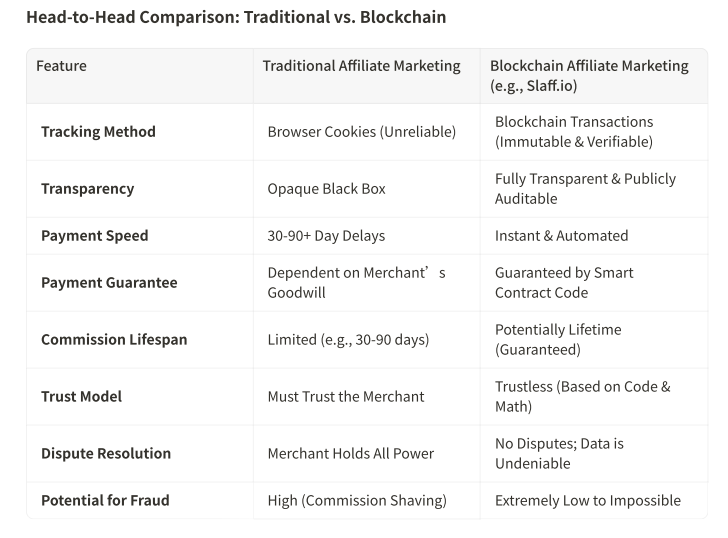
Task: Click the Extremely Low to Impossible cell
Action: tap(587, 501)
